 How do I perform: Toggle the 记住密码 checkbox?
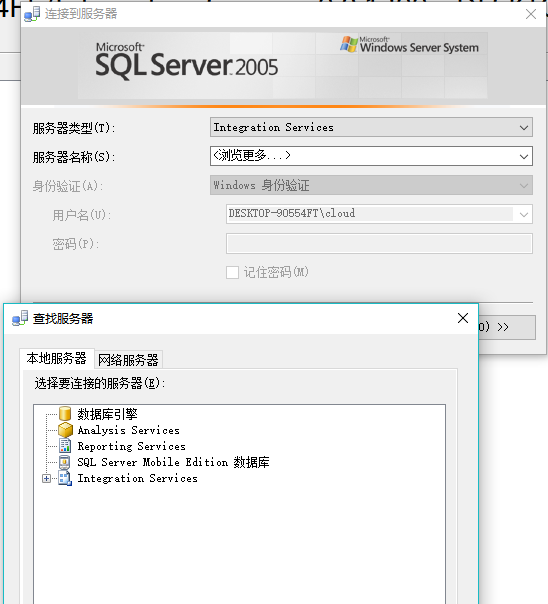(232, 272)
